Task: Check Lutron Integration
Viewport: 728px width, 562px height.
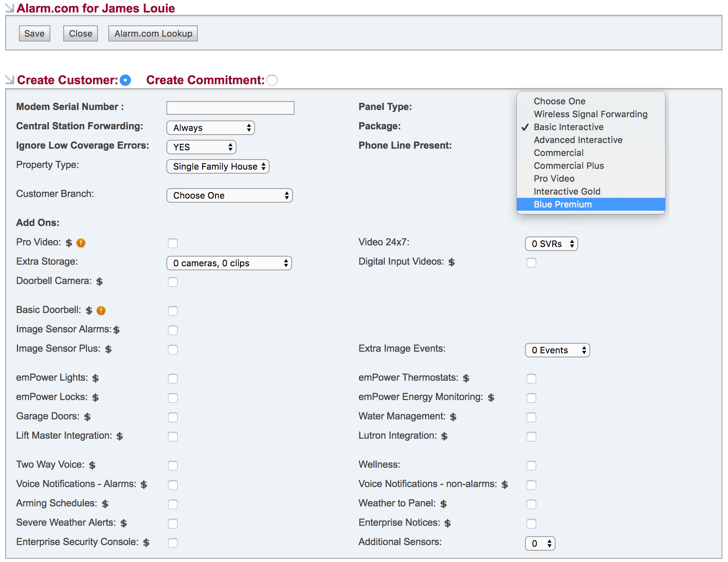Action: click(531, 437)
